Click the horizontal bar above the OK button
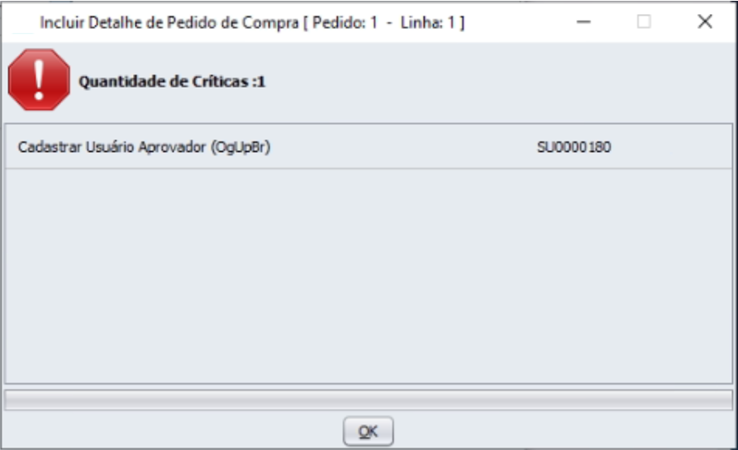 tap(369, 400)
